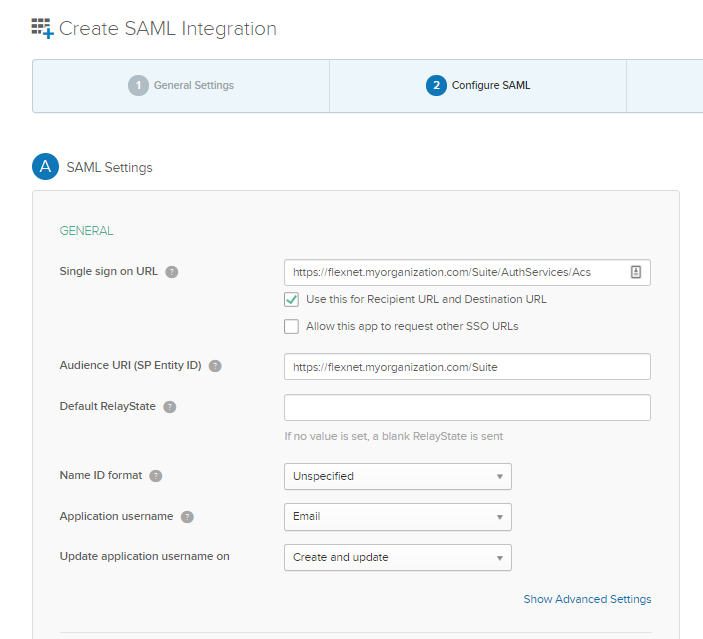This screenshot has height=639, width=703.
Task: Click the step 2 number badge
Action: (x=436, y=85)
